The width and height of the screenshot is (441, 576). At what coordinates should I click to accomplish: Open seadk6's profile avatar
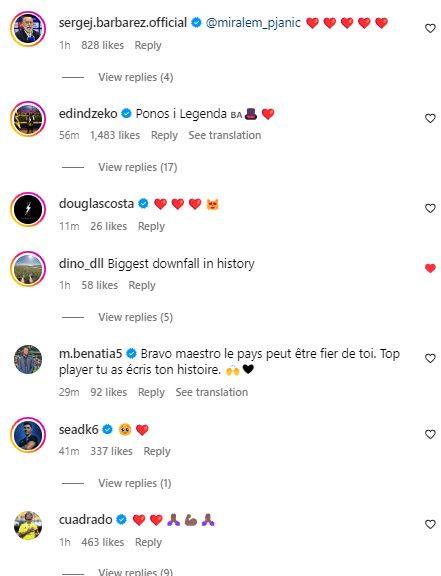[x=28, y=435]
